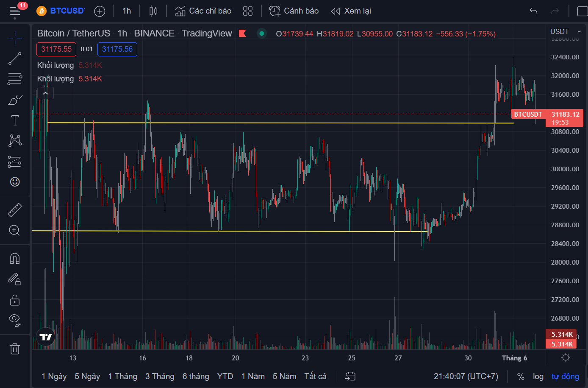The width and height of the screenshot is (588, 388).
Task: Open the emoji icons tool
Action: coord(15,182)
